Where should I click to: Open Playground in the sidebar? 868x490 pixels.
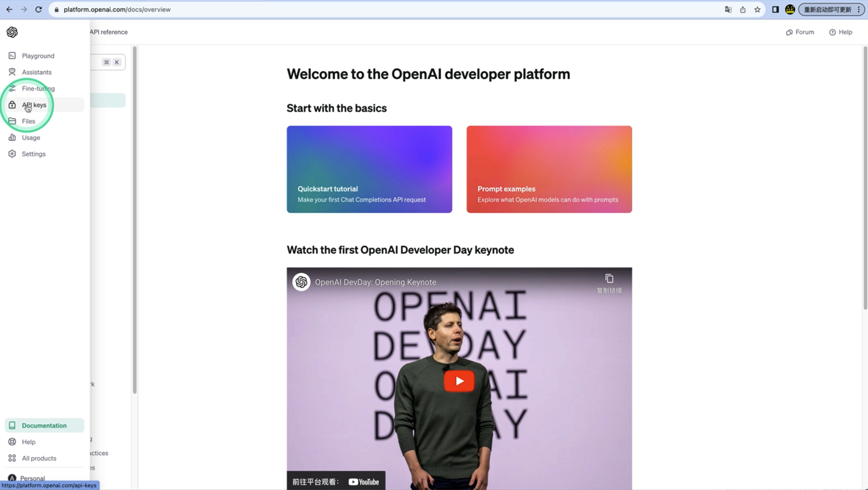click(45, 56)
